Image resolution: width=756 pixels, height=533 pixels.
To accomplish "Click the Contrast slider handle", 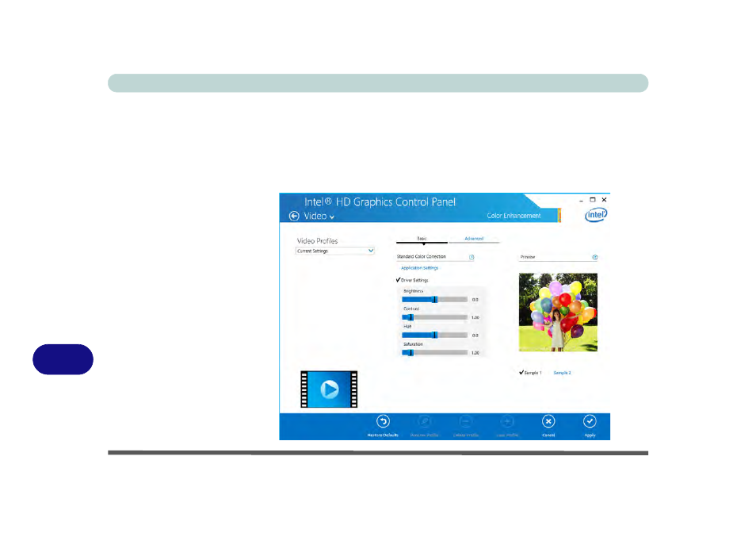I will pyautogui.click(x=410, y=317).
